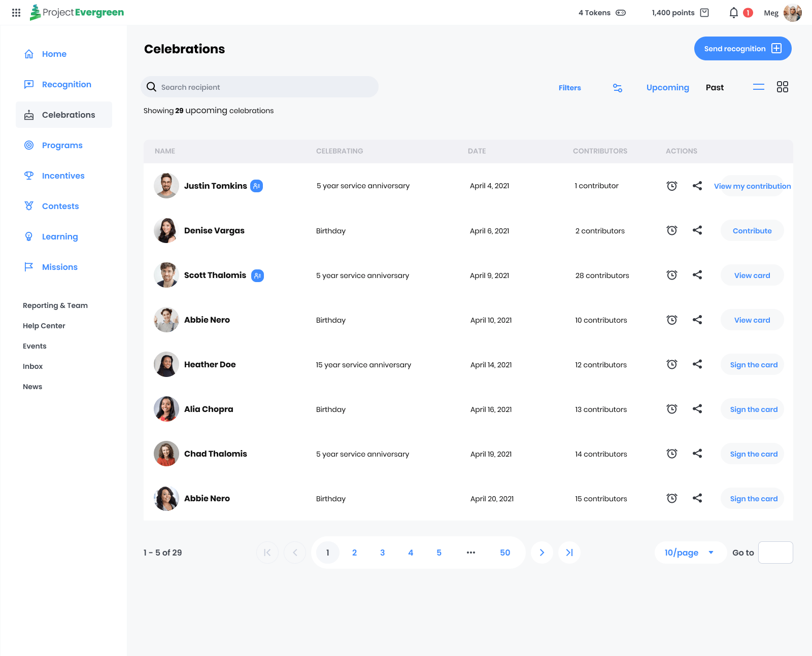812x656 pixels.
Task: Open Incentives from the sidebar
Action: pos(63,176)
